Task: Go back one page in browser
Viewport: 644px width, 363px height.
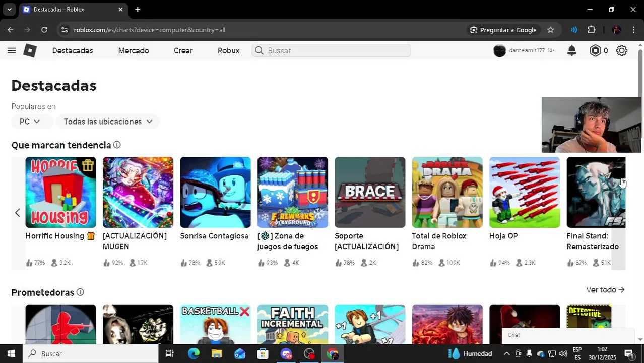Action: [x=11, y=30]
